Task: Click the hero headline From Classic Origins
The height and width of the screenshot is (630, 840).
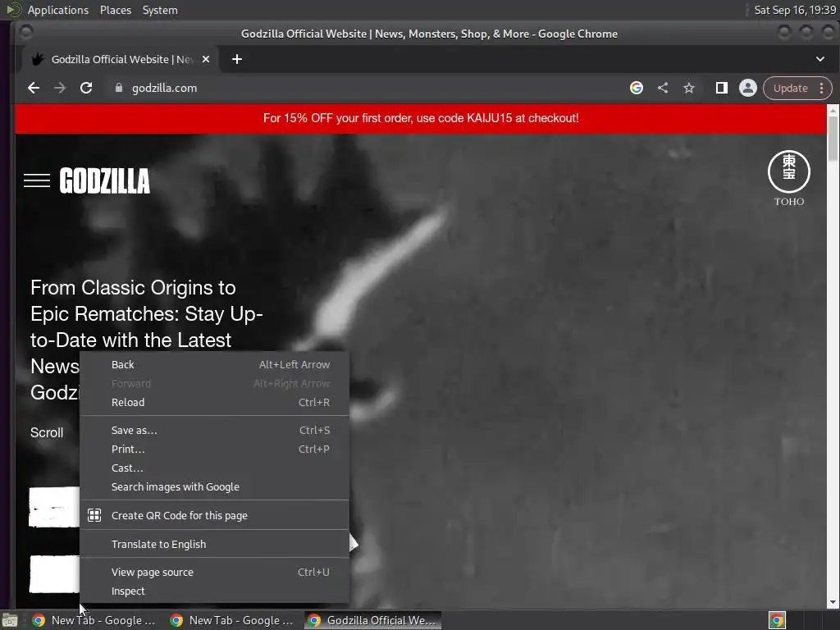Action: (x=146, y=340)
